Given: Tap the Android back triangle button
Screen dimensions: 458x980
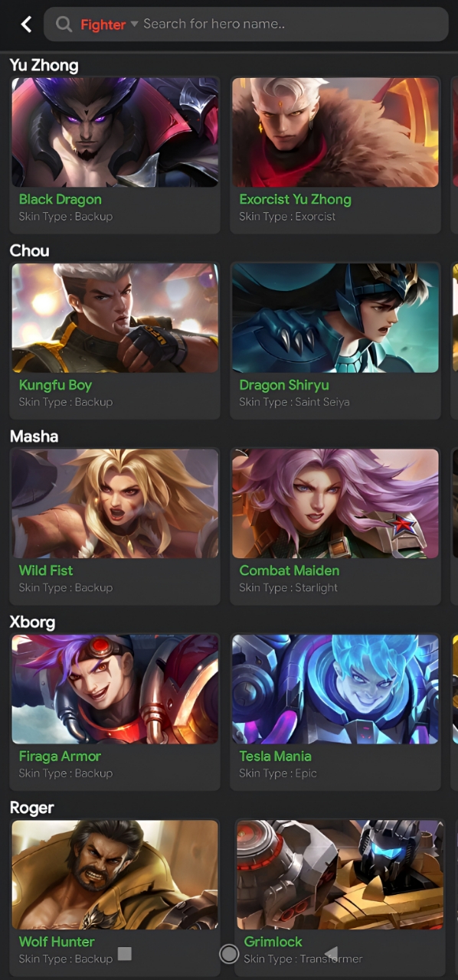Looking at the screenshot, I should click(x=331, y=953).
